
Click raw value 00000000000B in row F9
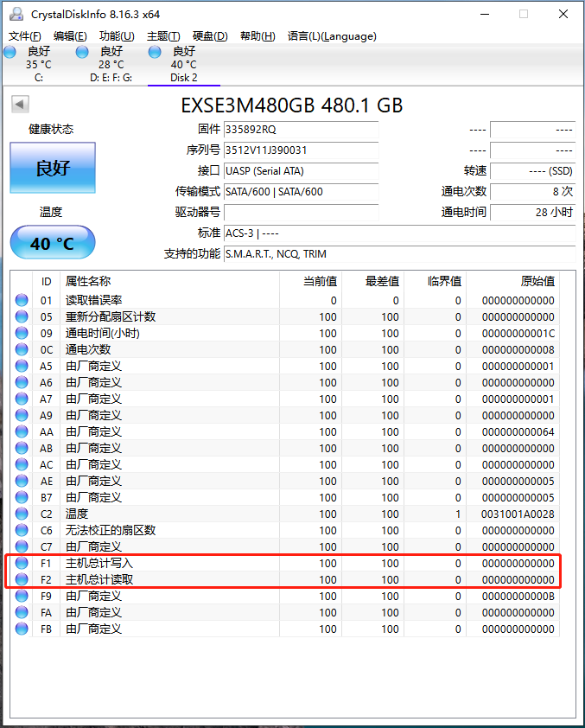pos(518,596)
